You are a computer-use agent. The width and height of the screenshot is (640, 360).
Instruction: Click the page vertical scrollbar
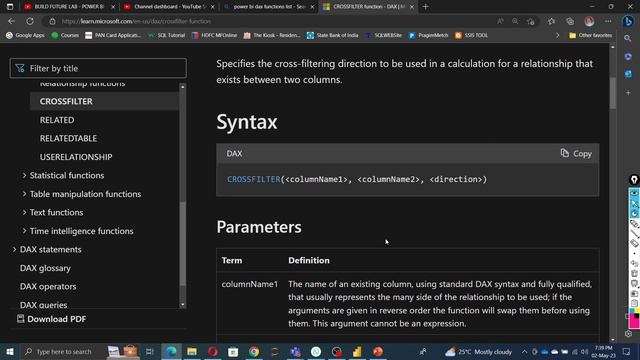[x=613, y=93]
